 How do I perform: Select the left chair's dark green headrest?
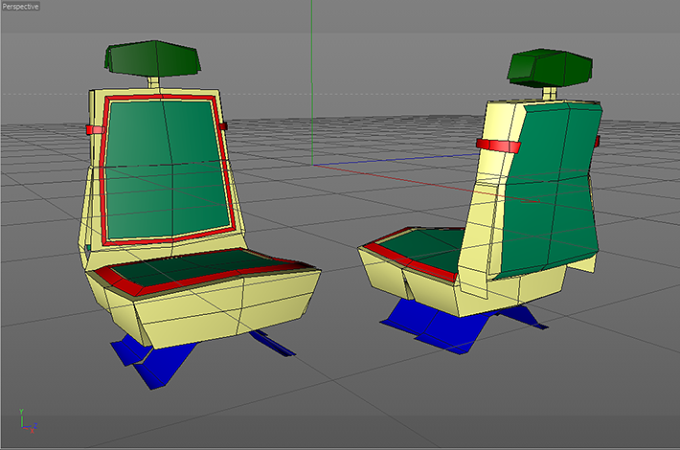tap(152, 59)
